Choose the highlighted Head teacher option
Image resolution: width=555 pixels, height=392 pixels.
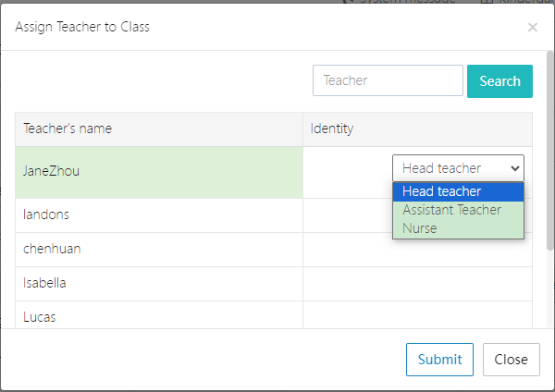click(458, 191)
